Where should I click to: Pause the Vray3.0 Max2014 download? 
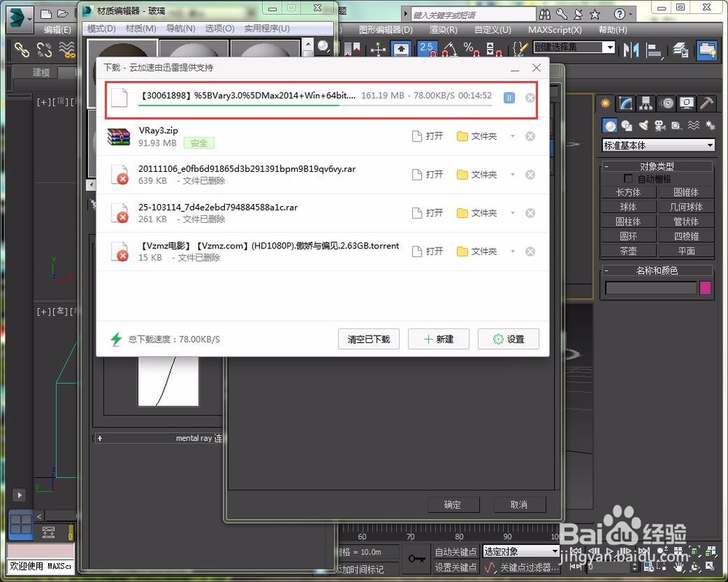click(509, 98)
